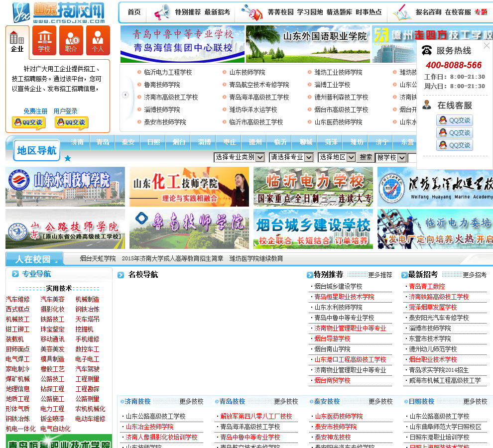Click 2015年济南大学成人高等教育招生简章 ticker link

click(173, 258)
